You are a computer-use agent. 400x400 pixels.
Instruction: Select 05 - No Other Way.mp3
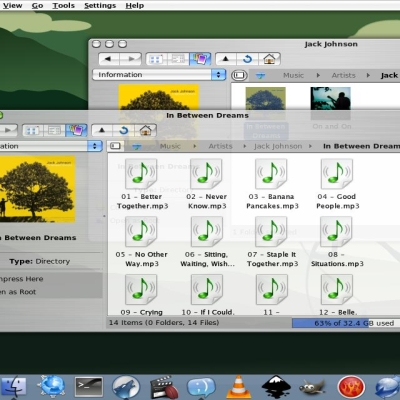(x=142, y=242)
